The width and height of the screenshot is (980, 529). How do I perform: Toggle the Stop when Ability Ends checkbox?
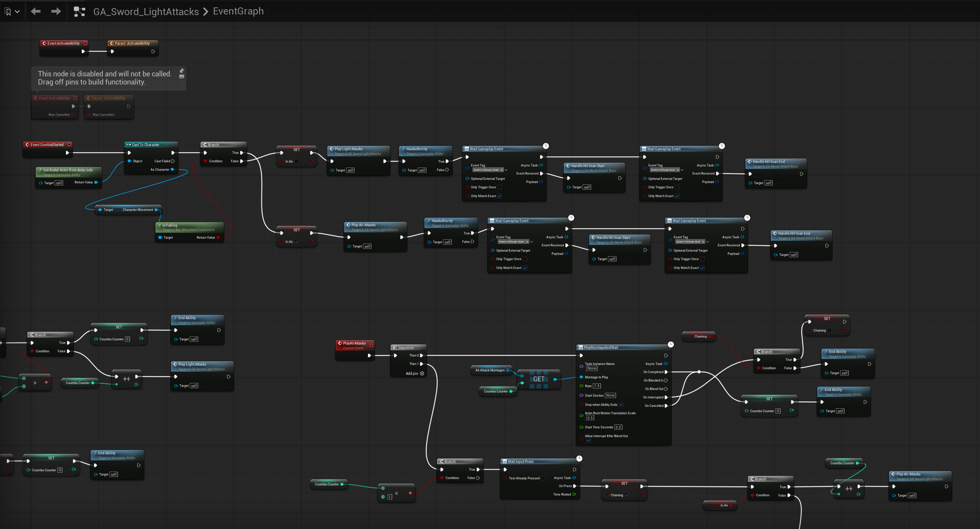click(x=621, y=405)
